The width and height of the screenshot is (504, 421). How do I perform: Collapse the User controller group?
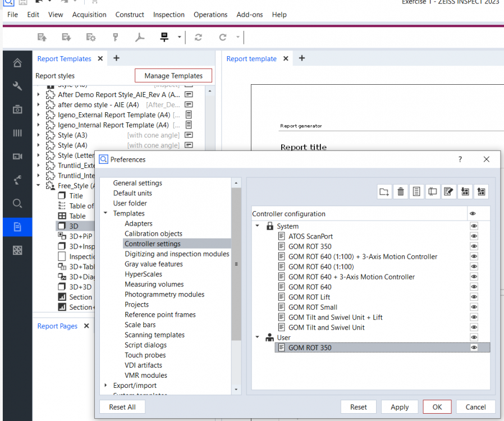(x=258, y=337)
